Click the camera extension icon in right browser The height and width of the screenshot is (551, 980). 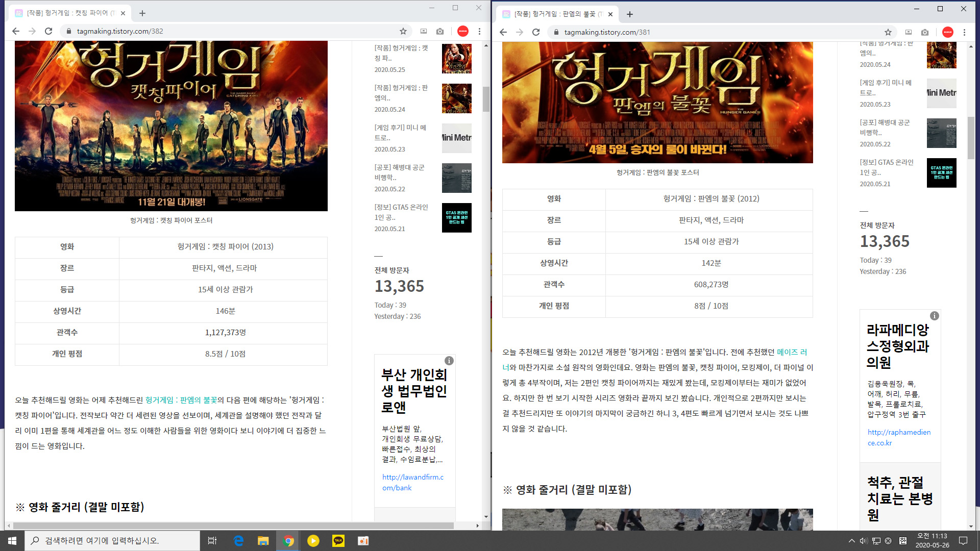(x=925, y=32)
